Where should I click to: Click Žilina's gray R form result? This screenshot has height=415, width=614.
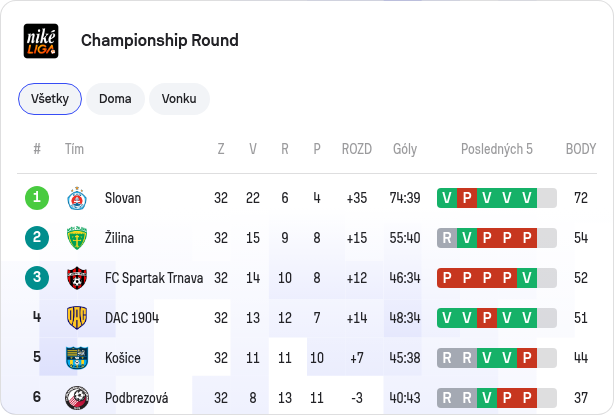pos(447,238)
